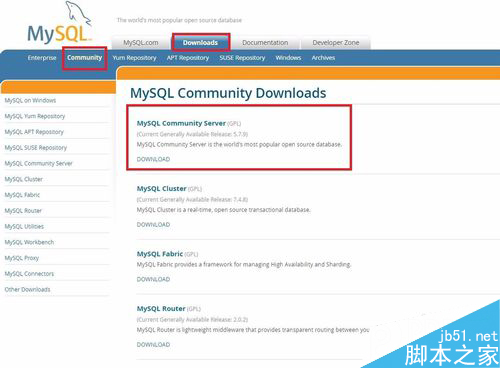Select MySQL Workbench in the sidebar

[x=29, y=242]
